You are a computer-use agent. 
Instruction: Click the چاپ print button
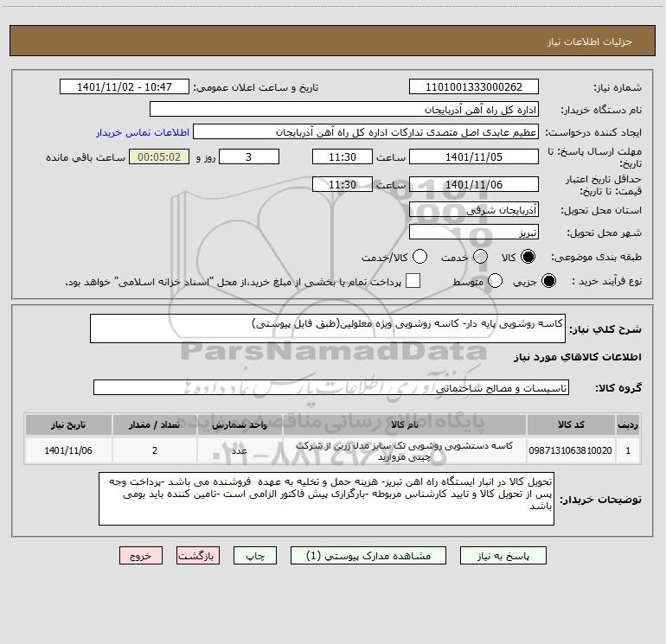click(x=255, y=556)
